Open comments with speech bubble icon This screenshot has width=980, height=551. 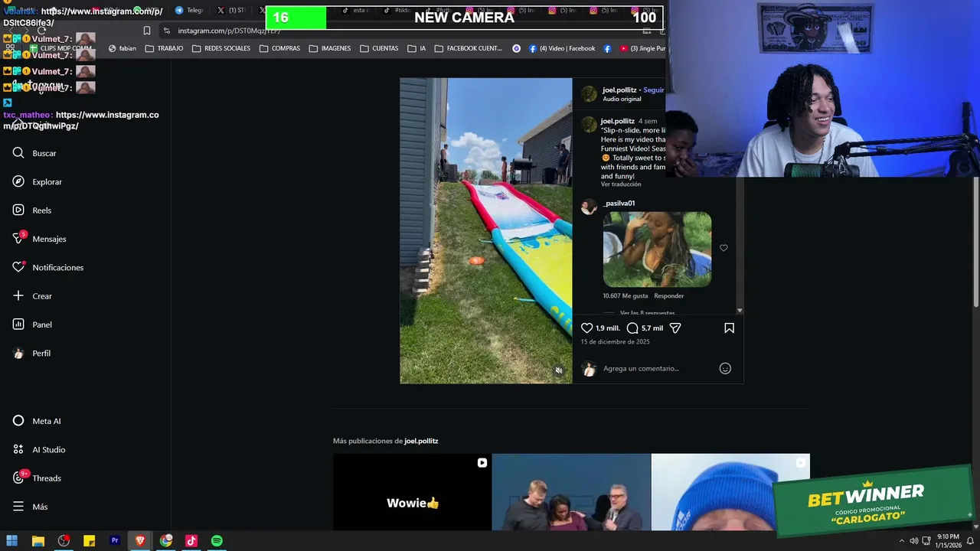pyautogui.click(x=632, y=328)
